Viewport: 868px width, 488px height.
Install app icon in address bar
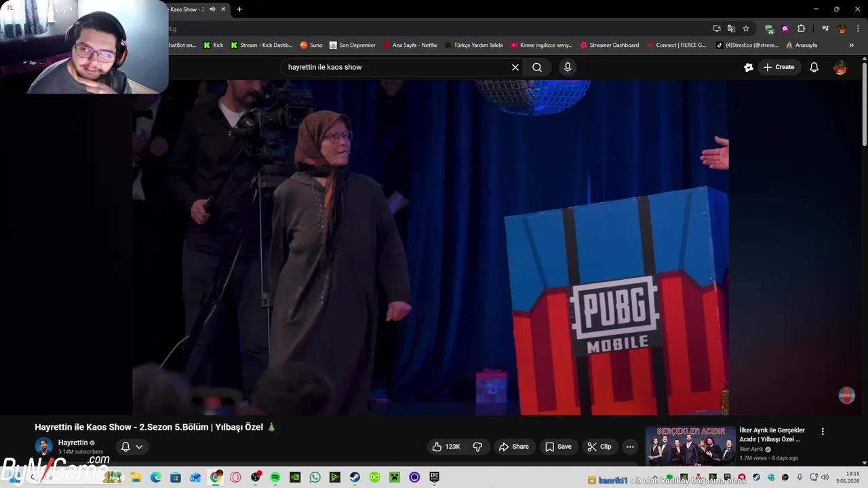point(717,28)
